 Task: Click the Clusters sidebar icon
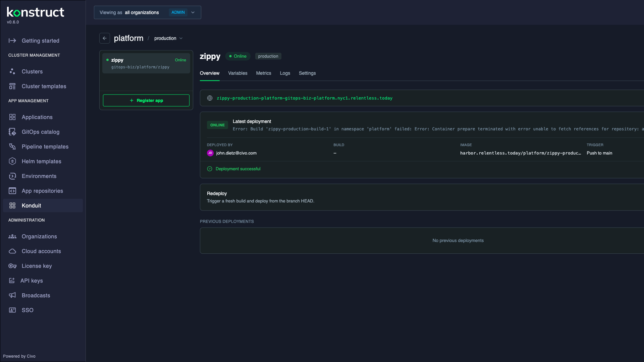(x=12, y=71)
